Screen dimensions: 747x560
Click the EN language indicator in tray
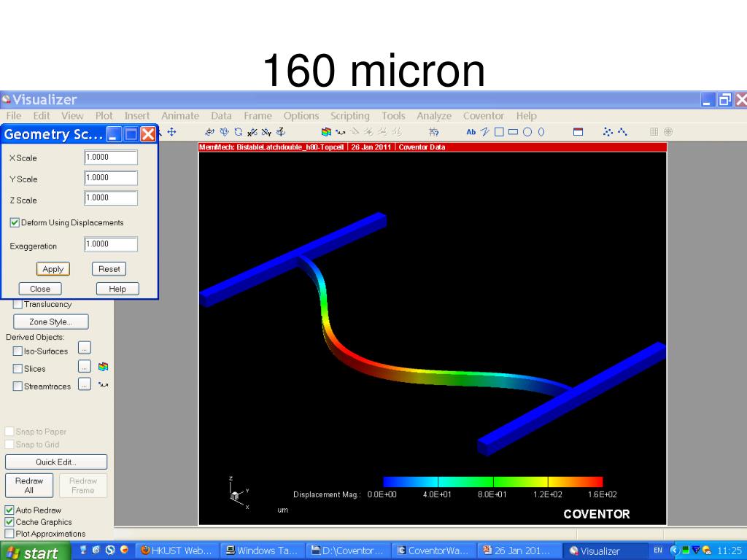pyautogui.click(x=658, y=550)
